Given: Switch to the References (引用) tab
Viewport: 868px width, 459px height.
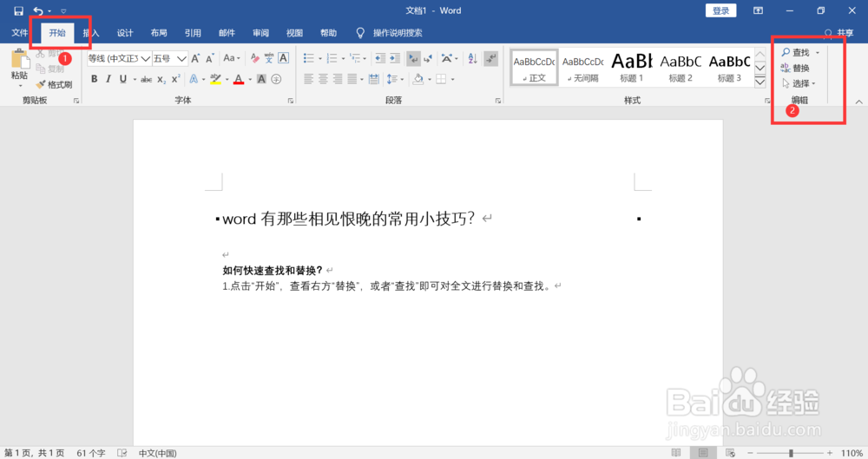Looking at the screenshot, I should [x=193, y=33].
